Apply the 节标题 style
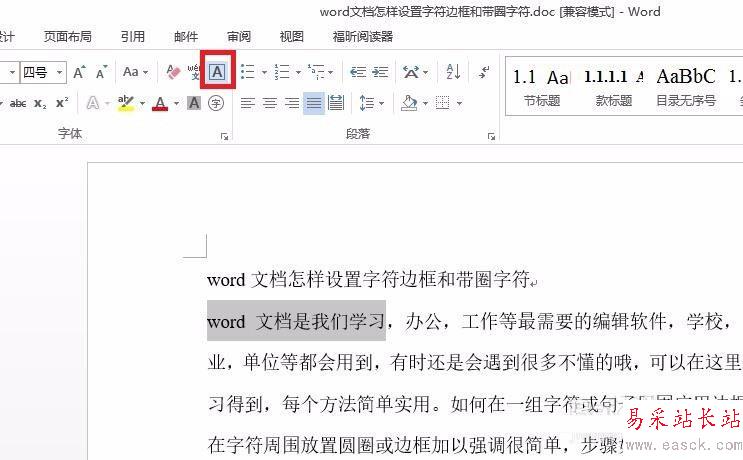This screenshot has width=743, height=460. [x=542, y=87]
